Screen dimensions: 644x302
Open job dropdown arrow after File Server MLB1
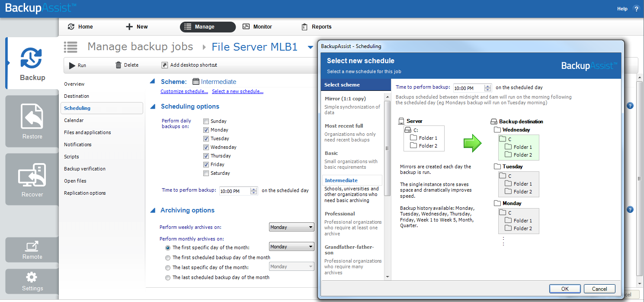pos(310,48)
